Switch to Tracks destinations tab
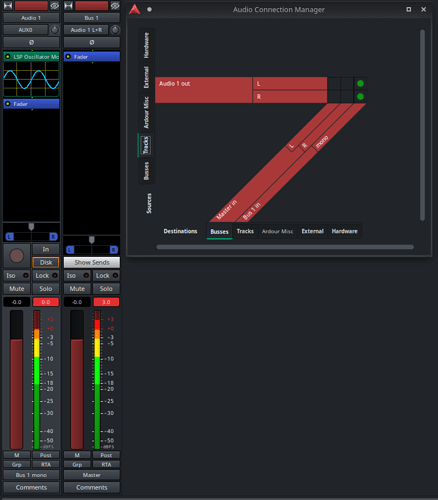This screenshot has width=438, height=500. pyautogui.click(x=245, y=231)
